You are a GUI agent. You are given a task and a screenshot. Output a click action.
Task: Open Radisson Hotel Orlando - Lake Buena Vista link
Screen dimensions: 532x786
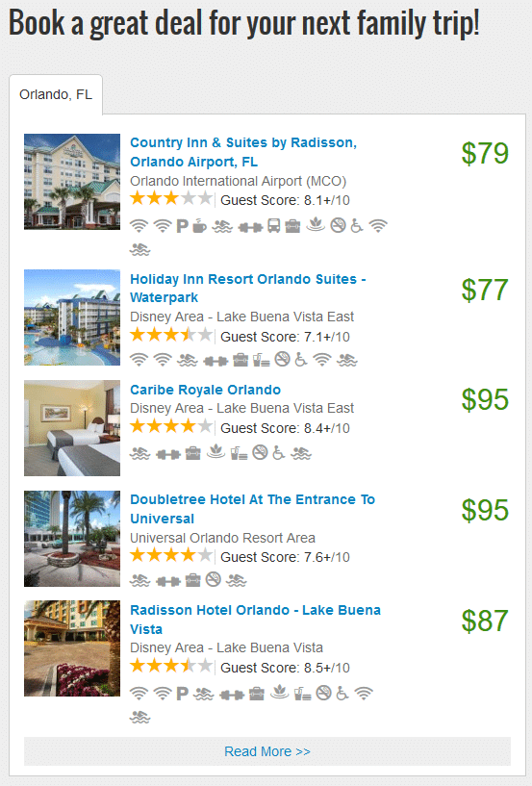[255, 620]
